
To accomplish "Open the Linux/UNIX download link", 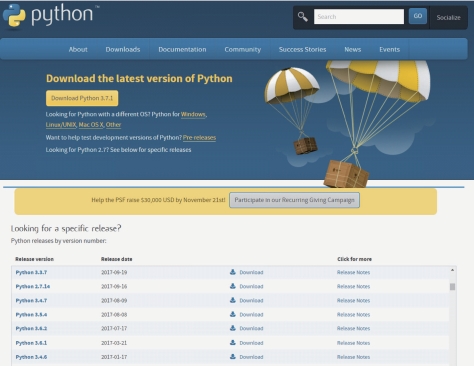I will [61, 125].
